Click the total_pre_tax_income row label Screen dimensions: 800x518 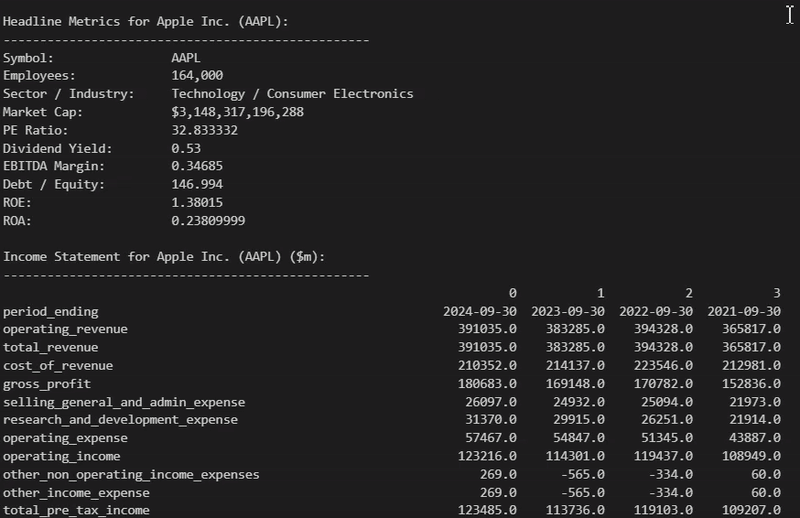(x=76, y=511)
